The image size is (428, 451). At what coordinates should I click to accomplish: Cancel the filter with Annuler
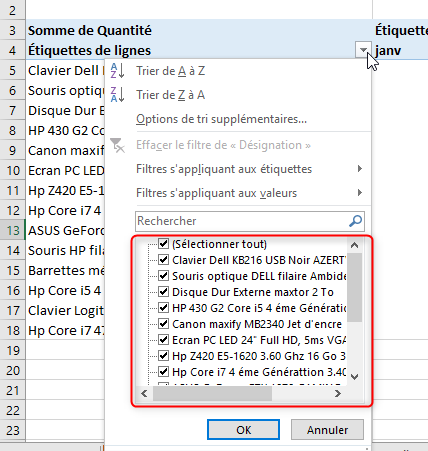[327, 430]
